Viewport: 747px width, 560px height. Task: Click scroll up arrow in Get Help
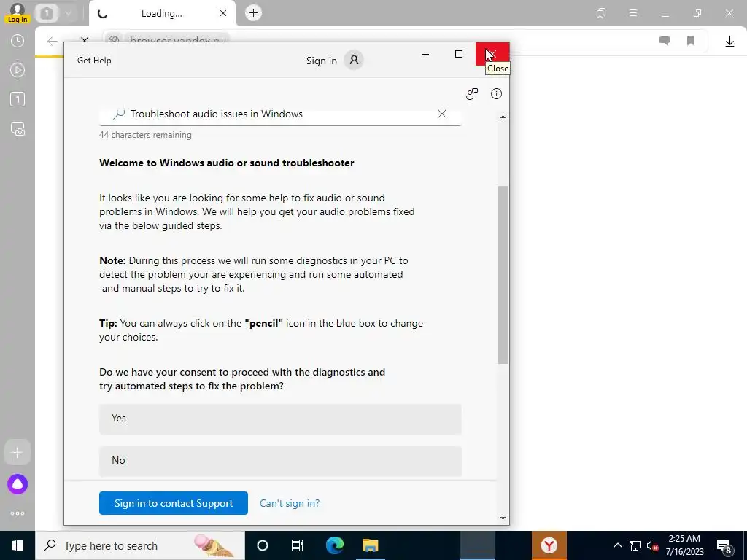(503, 117)
